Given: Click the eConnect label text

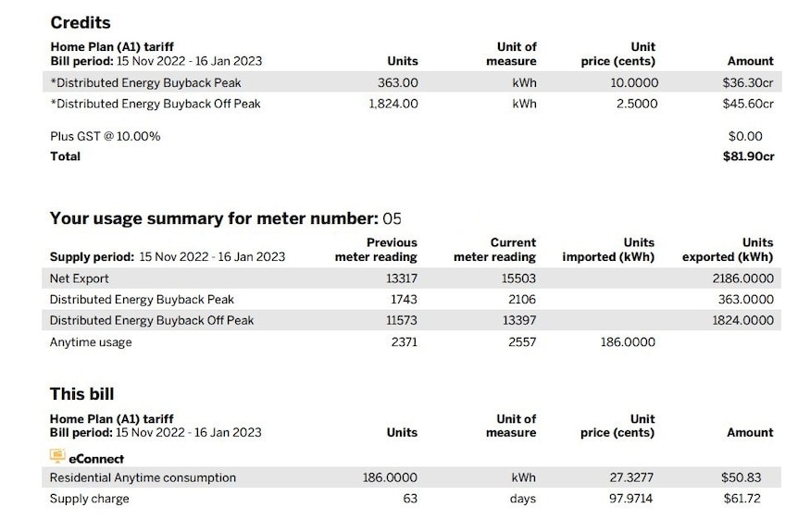Looking at the screenshot, I should pos(96,459).
